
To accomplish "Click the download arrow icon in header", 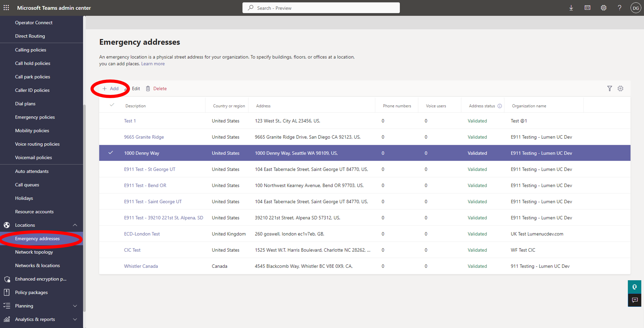I will coord(571,8).
